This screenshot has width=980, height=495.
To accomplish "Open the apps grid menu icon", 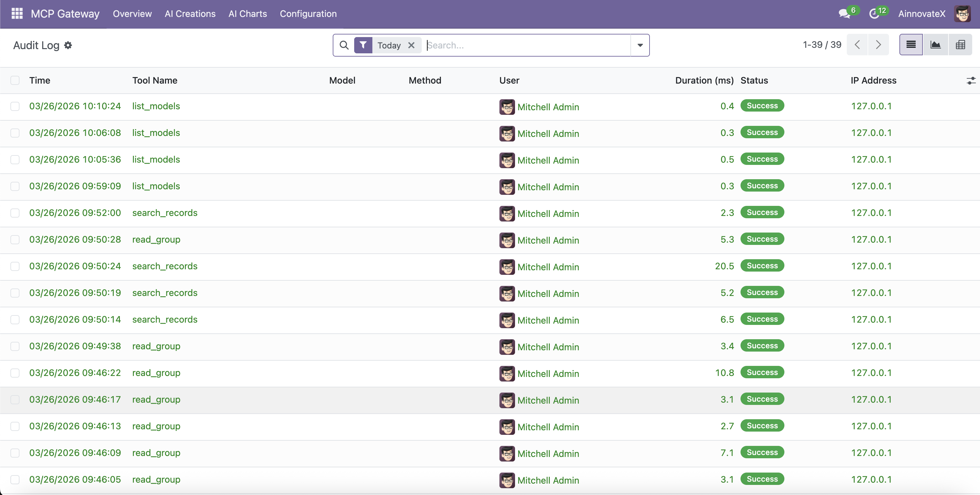I will [x=17, y=14].
